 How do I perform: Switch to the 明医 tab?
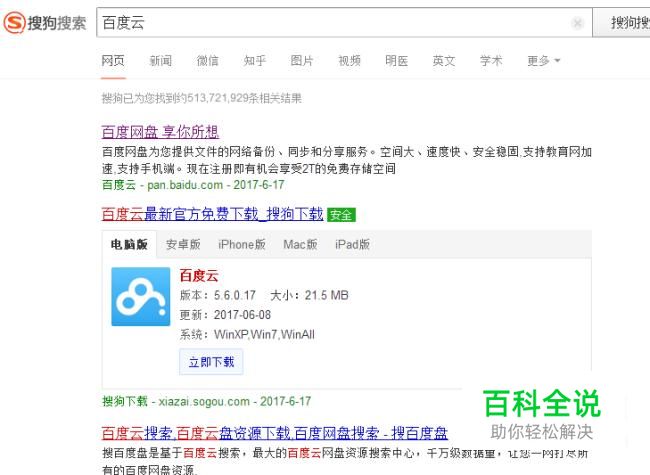397,61
